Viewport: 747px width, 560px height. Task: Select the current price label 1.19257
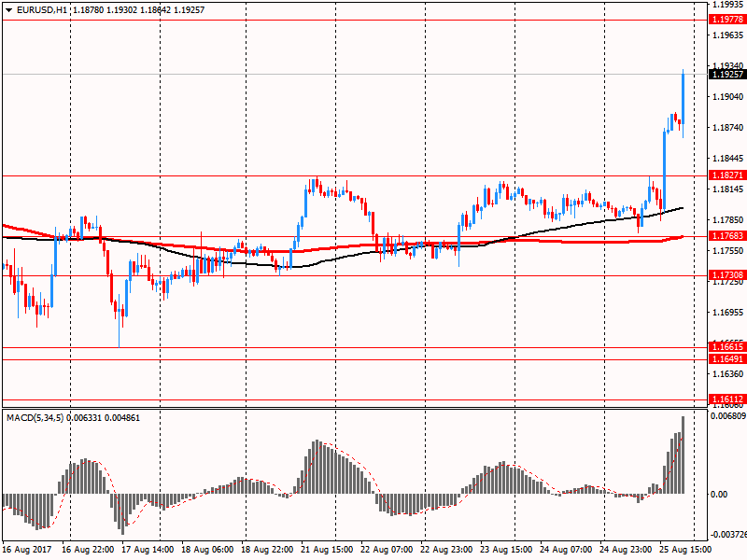point(727,75)
